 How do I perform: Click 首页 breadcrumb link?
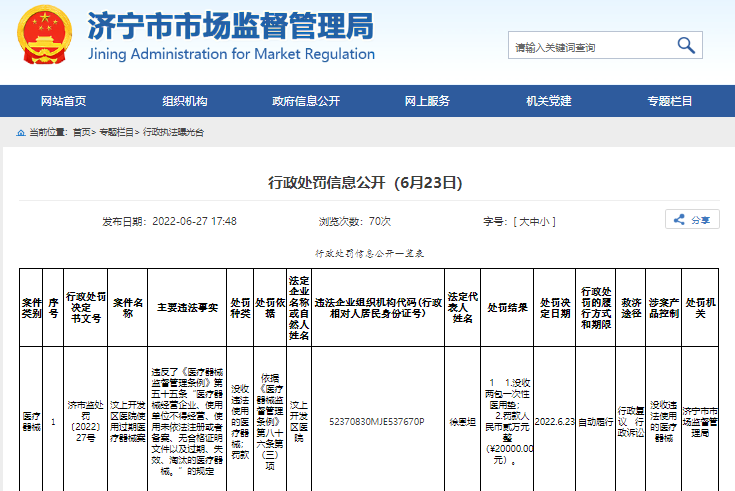tap(81, 132)
